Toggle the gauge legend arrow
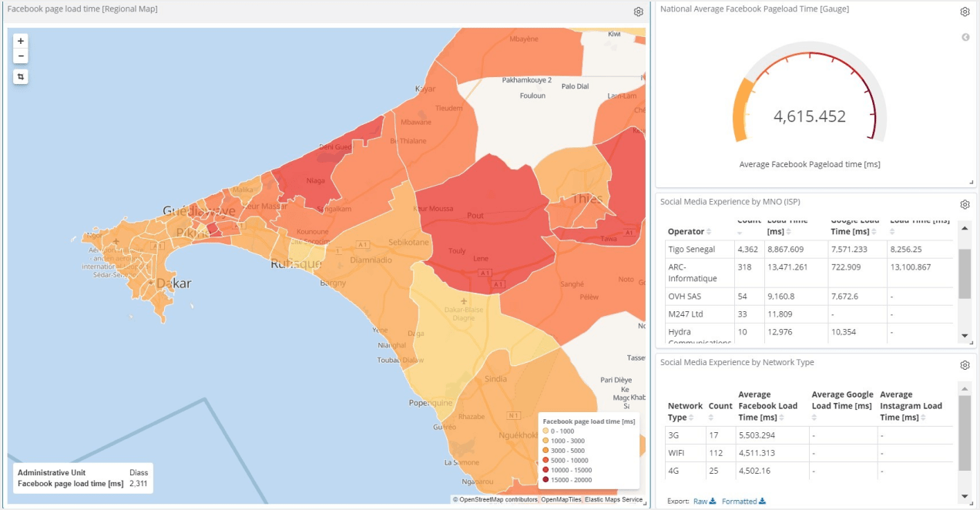This screenshot has height=510, width=980. [965, 37]
